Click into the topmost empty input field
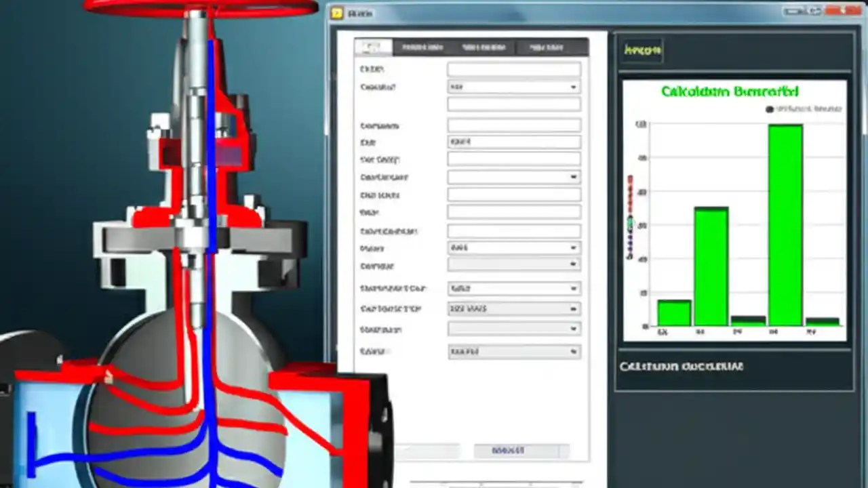Image resolution: width=868 pixels, height=488 pixels. (x=513, y=68)
